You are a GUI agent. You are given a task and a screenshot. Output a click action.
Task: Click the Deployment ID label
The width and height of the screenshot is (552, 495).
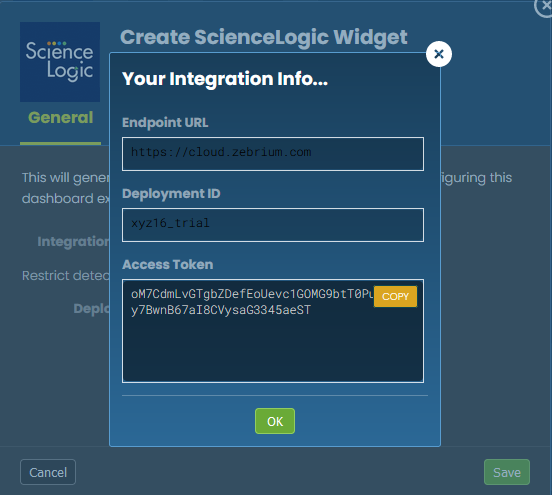[171, 194]
